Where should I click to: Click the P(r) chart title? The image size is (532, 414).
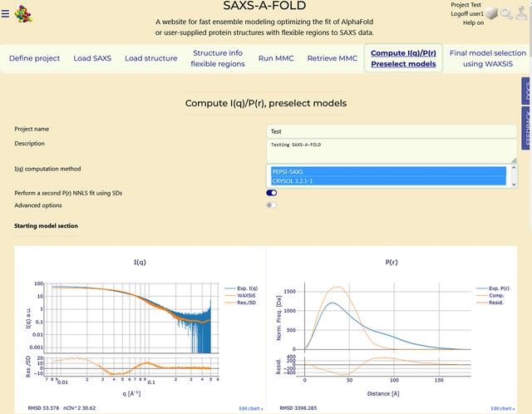392,262
